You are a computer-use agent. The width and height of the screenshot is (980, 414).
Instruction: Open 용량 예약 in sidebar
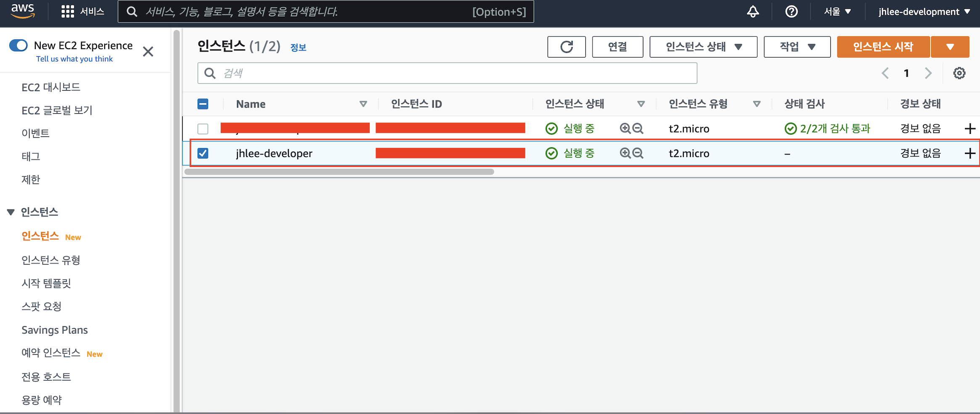click(42, 400)
